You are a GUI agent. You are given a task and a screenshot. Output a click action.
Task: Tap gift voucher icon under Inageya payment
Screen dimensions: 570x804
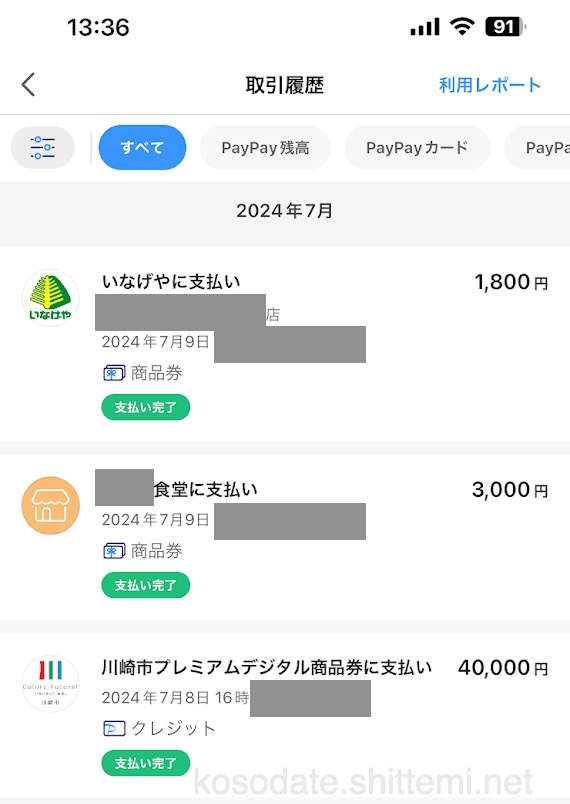point(114,373)
